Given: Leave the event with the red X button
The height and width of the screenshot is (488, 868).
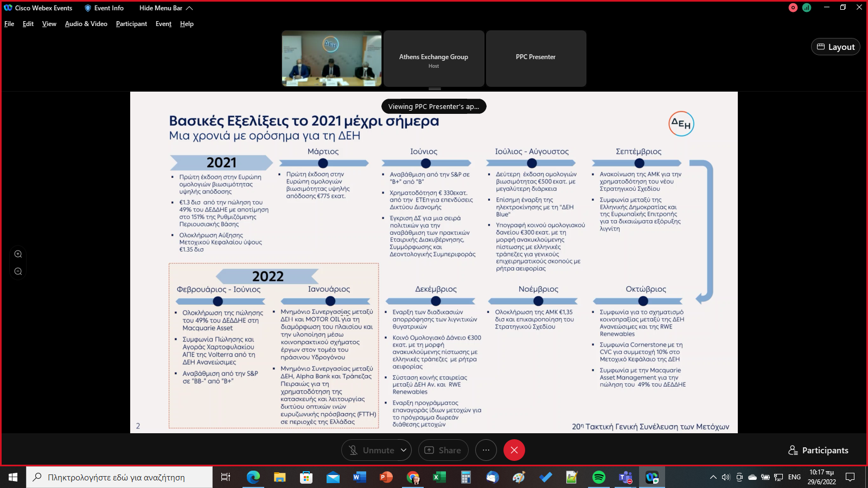Looking at the screenshot, I should [x=514, y=450].
